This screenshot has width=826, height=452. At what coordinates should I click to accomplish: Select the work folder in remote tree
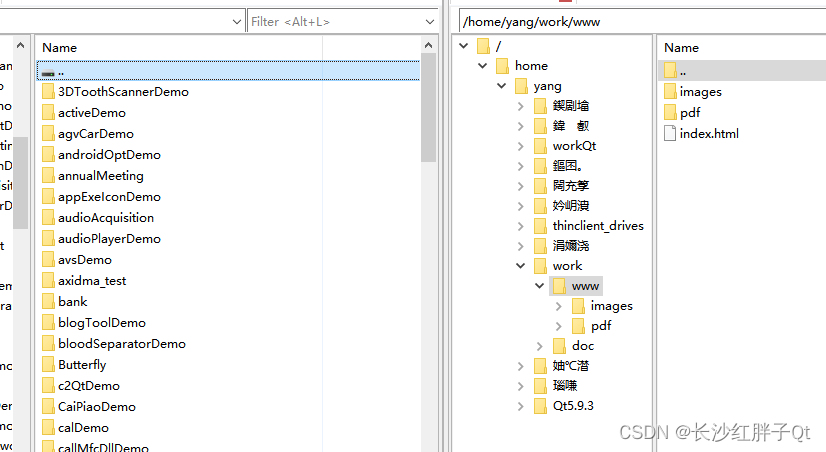click(567, 266)
